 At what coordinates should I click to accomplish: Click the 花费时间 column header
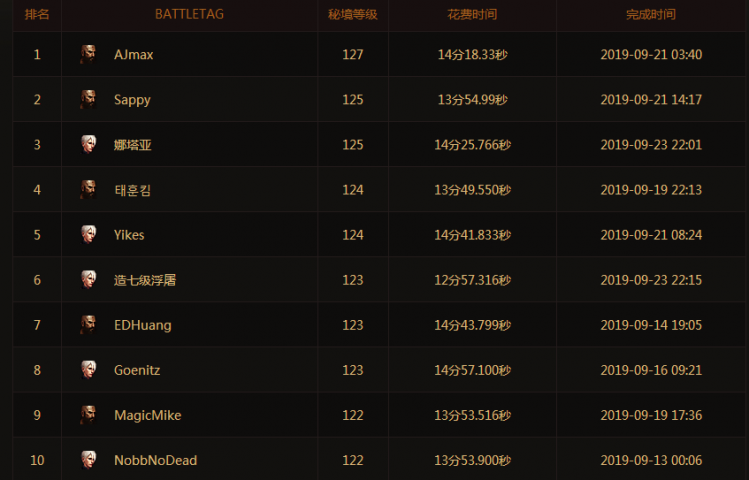click(x=472, y=15)
